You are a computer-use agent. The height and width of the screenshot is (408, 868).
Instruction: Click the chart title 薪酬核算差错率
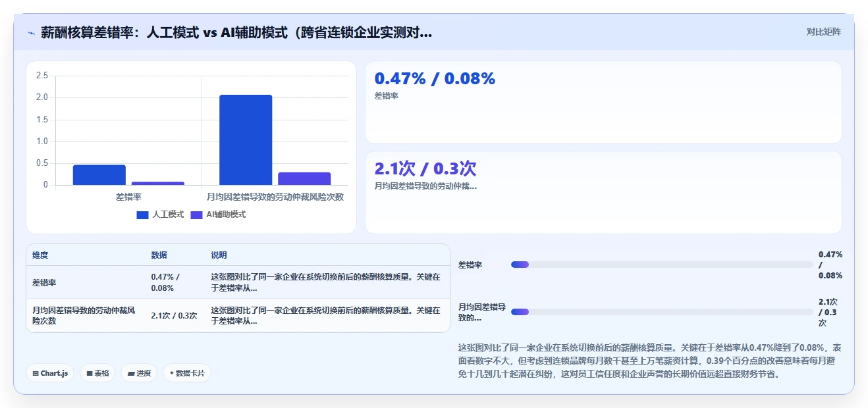[x=236, y=32]
